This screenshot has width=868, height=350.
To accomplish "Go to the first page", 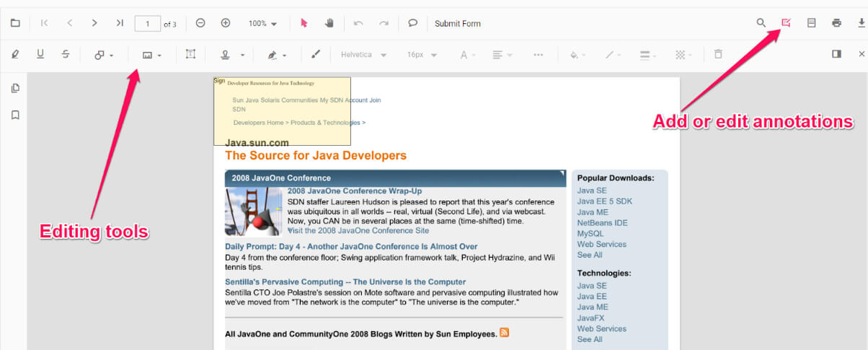I will 45,23.
